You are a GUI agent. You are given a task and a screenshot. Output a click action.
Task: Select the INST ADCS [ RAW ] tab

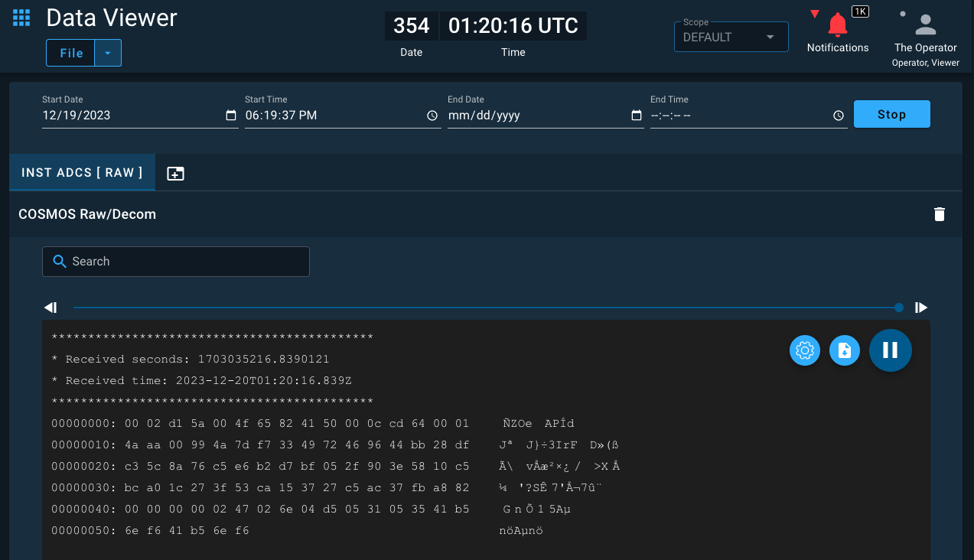pos(82,172)
